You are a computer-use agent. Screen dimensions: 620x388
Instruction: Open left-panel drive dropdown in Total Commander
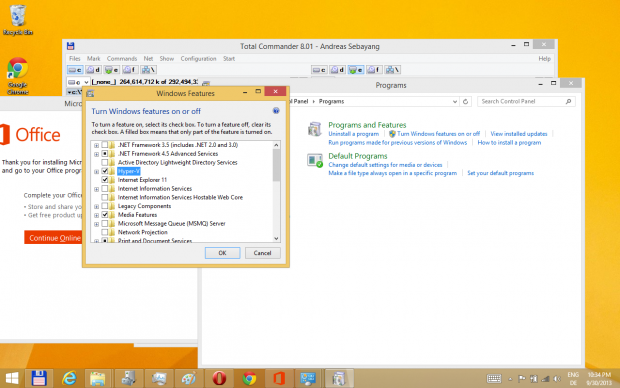[x=86, y=82]
